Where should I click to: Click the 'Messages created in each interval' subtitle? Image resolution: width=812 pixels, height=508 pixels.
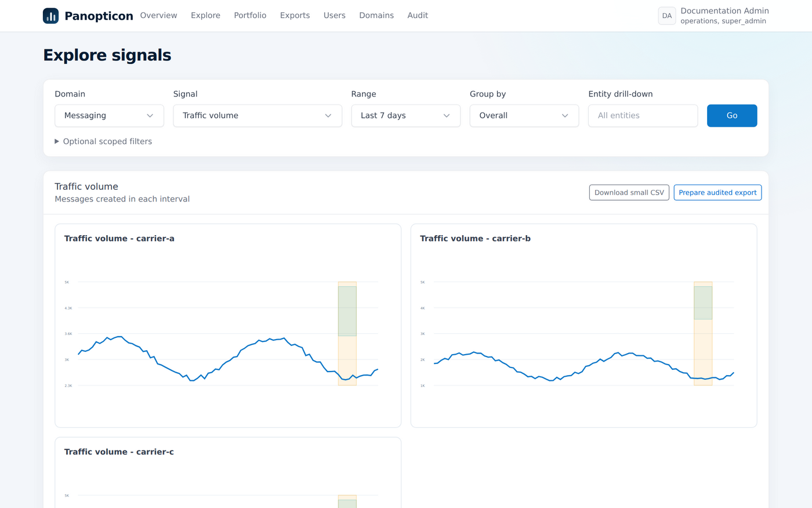[122, 199]
